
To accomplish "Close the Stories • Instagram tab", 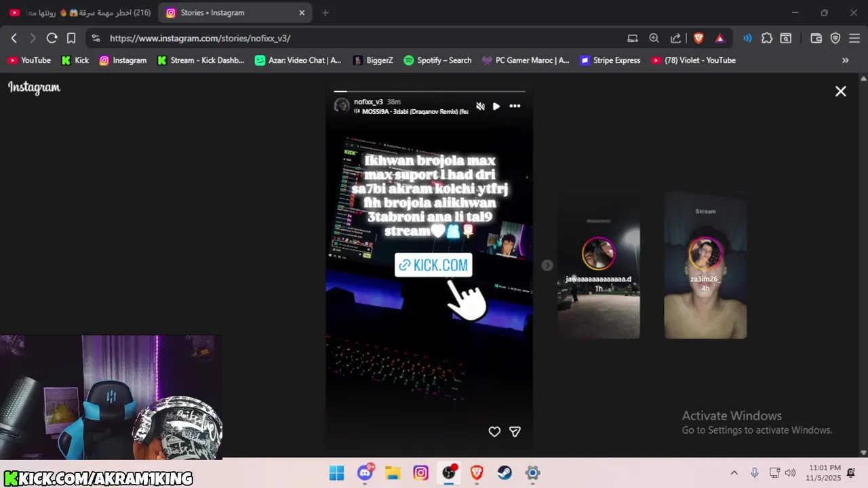I will click(302, 13).
